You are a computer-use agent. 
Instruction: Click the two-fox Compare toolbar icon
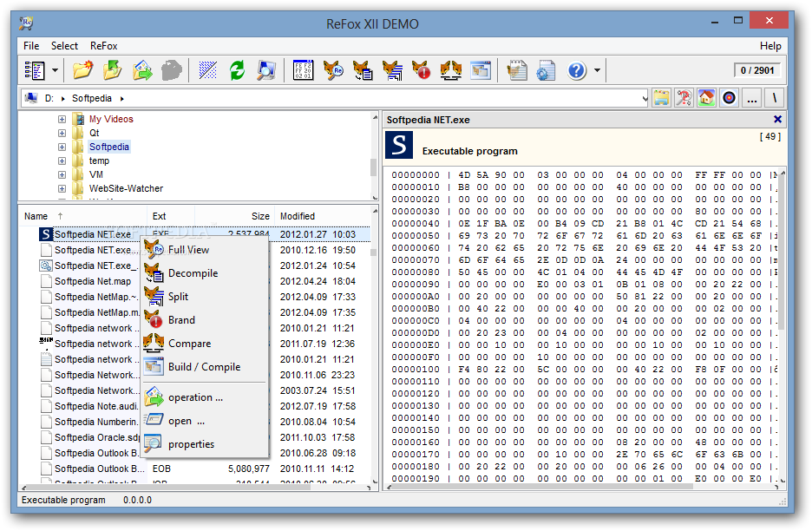pyautogui.click(x=451, y=70)
